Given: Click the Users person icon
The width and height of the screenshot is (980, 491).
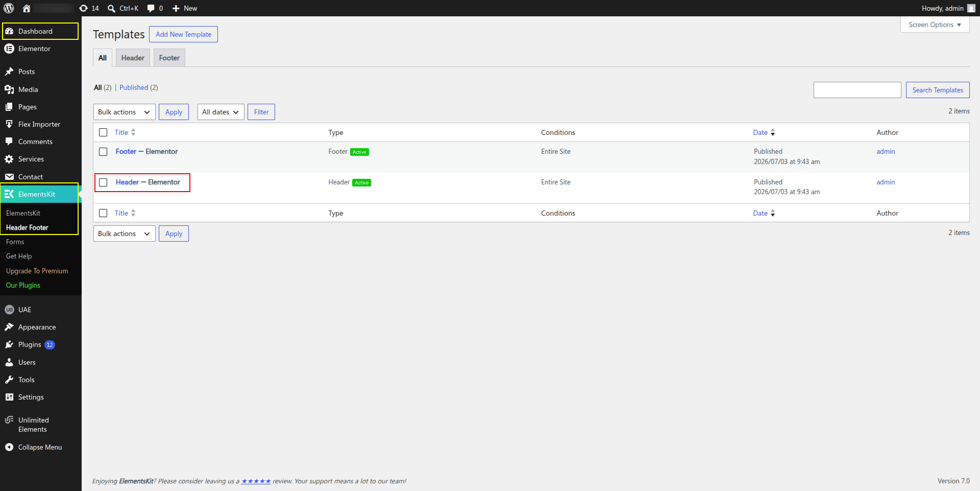Looking at the screenshot, I should point(9,362).
